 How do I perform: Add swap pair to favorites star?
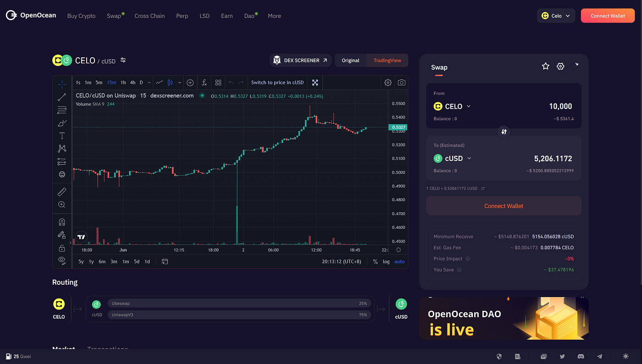(x=546, y=66)
